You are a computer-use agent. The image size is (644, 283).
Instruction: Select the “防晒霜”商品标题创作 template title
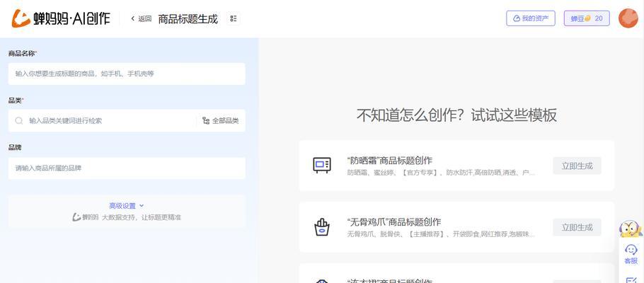click(x=389, y=160)
